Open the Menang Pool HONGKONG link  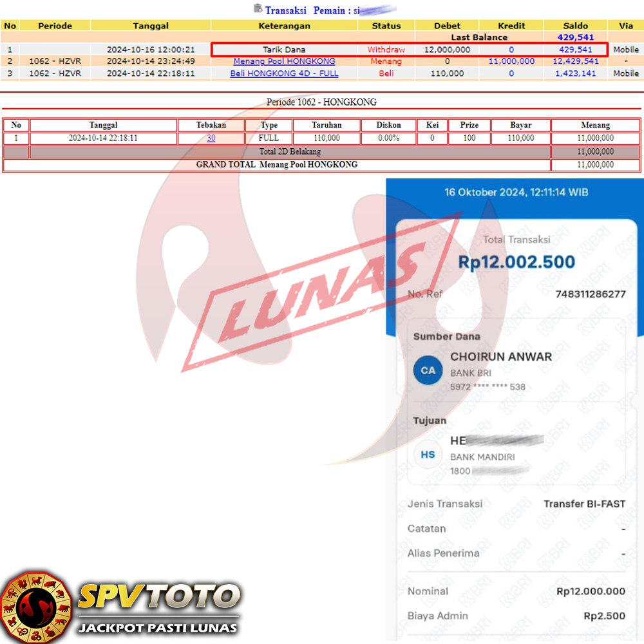coord(284,61)
